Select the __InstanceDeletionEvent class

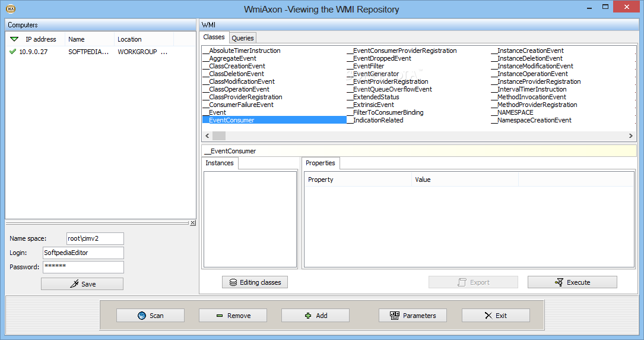[x=527, y=58]
